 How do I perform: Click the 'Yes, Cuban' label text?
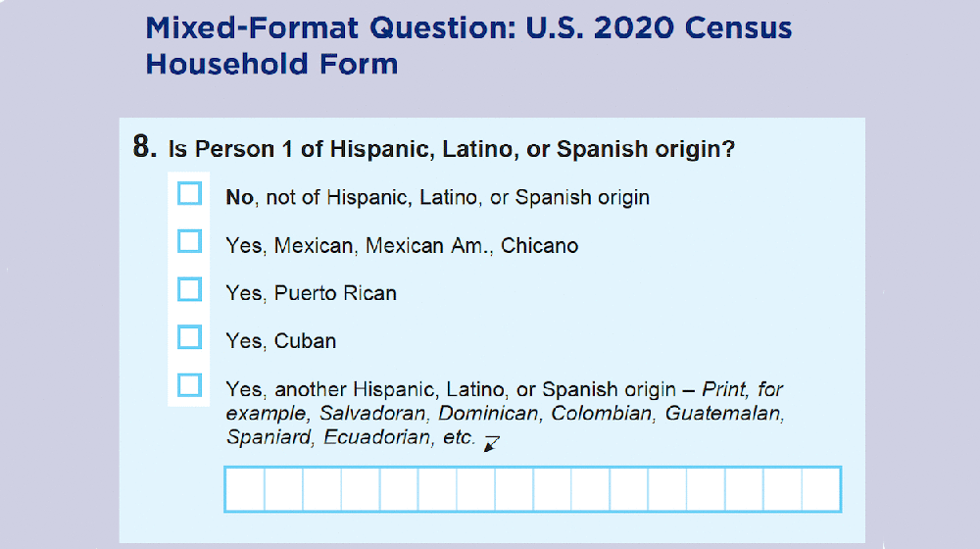[x=280, y=341]
